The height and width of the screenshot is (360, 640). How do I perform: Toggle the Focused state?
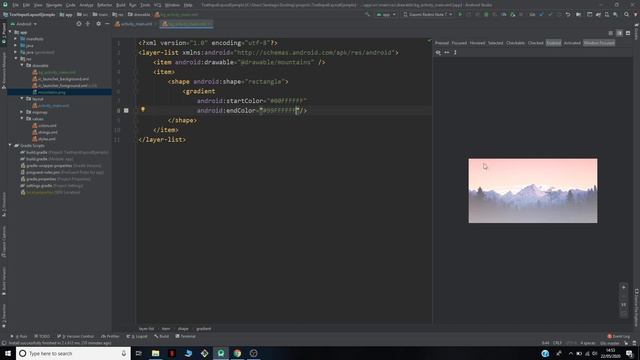[459, 43]
